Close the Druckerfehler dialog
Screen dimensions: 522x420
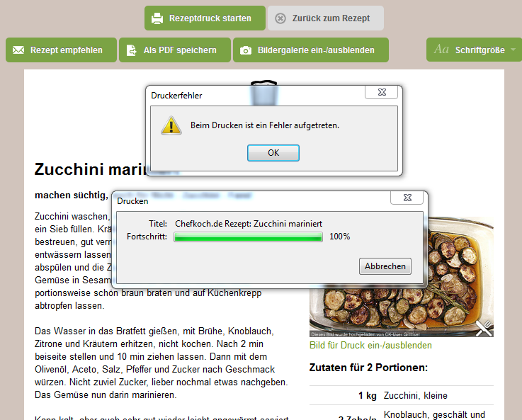point(382,92)
